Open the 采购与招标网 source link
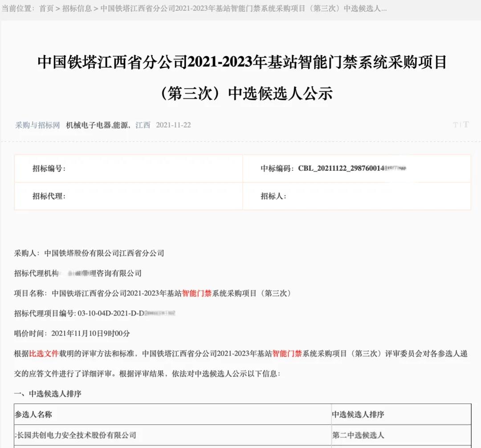481x448 pixels. coord(37,125)
